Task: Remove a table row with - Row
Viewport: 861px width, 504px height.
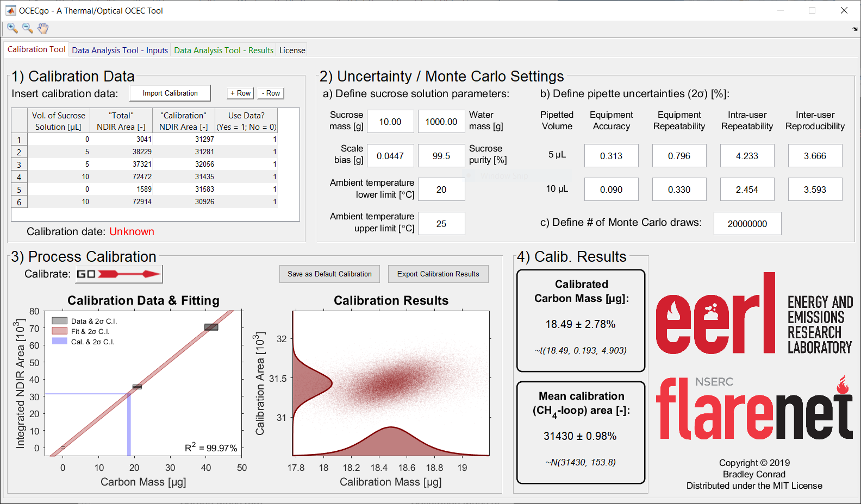Action: [x=271, y=93]
